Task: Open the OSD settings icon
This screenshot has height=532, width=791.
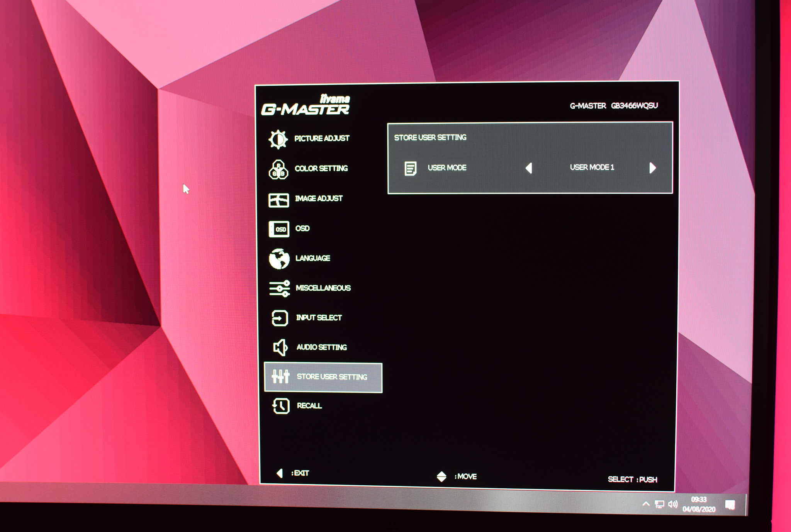Action: click(x=279, y=229)
